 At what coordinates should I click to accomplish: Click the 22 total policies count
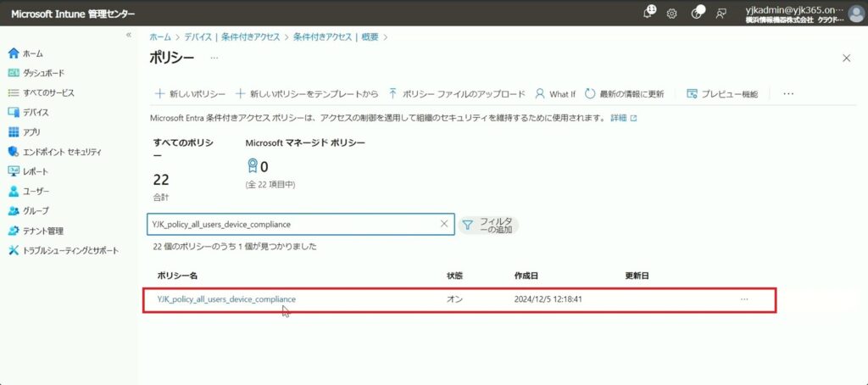(161, 180)
